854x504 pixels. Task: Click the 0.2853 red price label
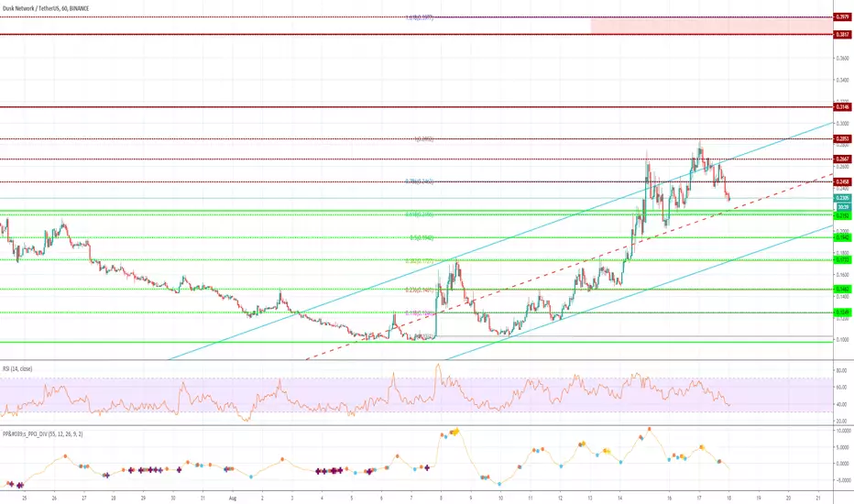(843, 139)
